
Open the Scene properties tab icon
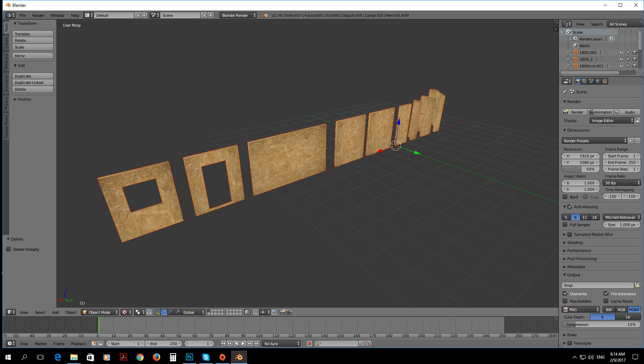click(x=591, y=81)
